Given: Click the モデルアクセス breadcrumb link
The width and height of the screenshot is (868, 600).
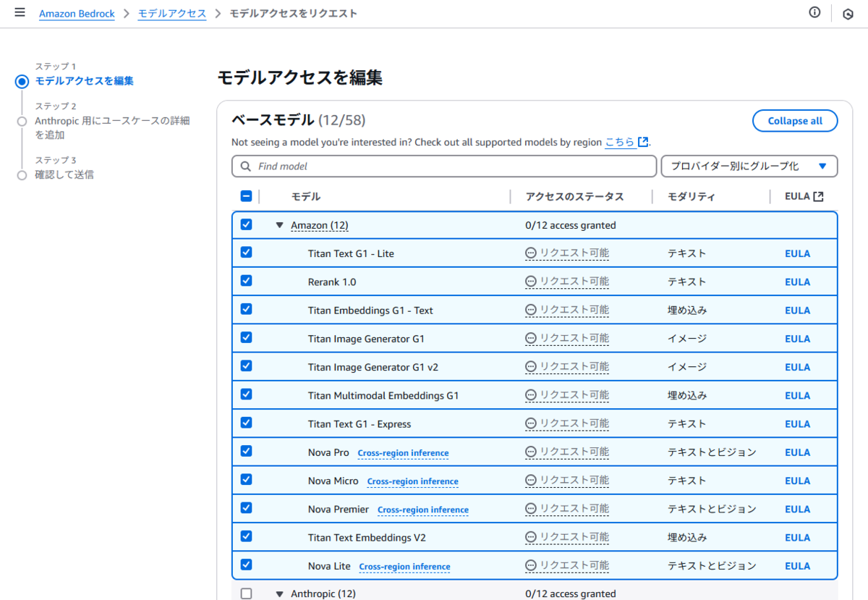Looking at the screenshot, I should [172, 14].
